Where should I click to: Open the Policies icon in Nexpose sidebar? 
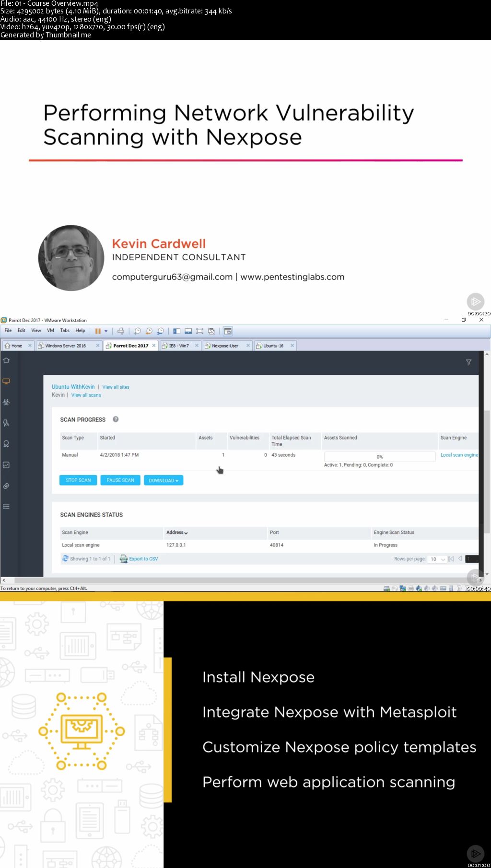tap(6, 423)
